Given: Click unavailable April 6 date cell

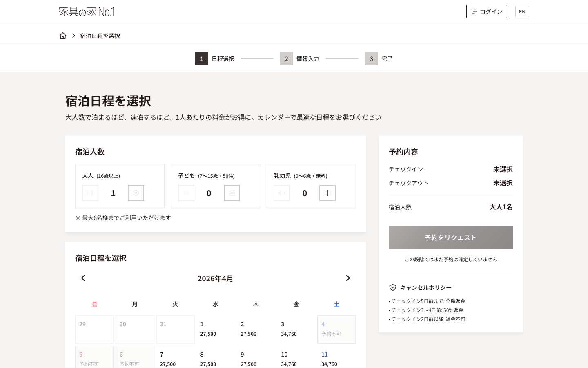Looking at the screenshot, I should 135,357.
